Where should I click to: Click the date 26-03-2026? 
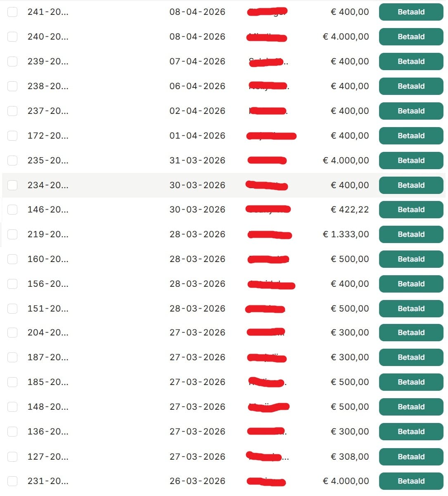(x=197, y=481)
